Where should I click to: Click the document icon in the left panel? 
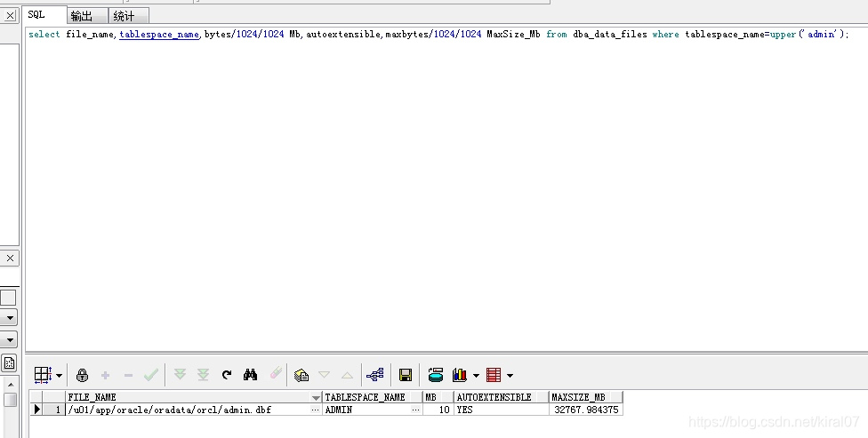[9, 362]
